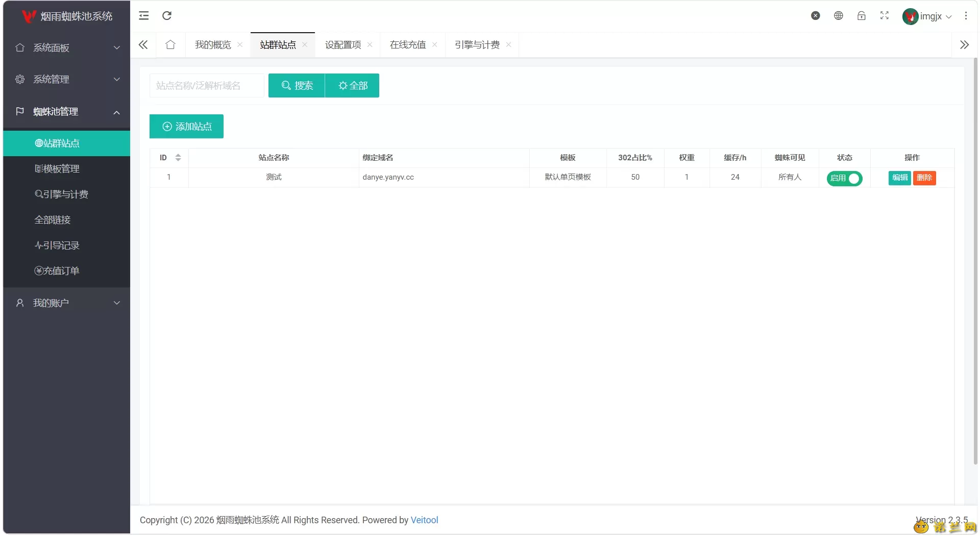980x536 pixels.
Task: Toggle the 启用 status switch for 测试
Action: click(844, 178)
